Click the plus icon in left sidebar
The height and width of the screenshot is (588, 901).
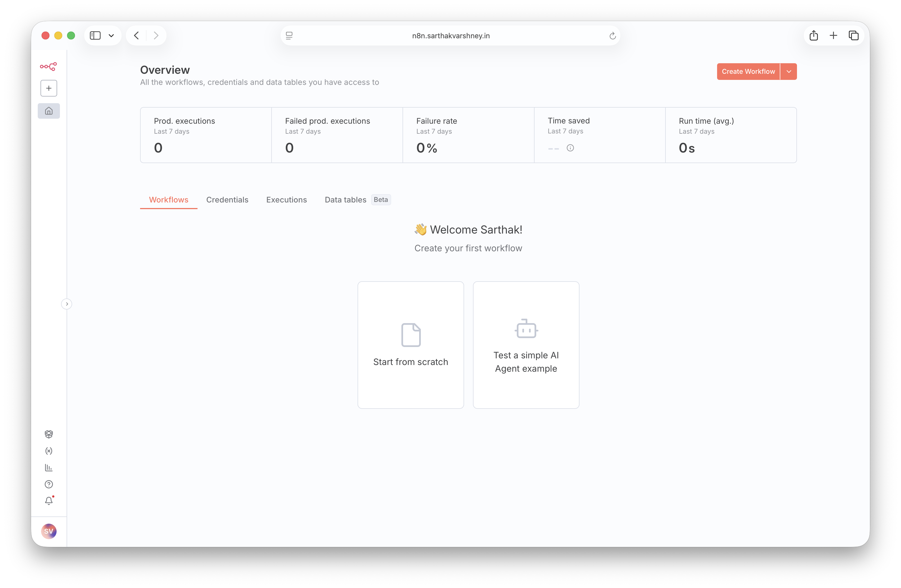coord(49,88)
